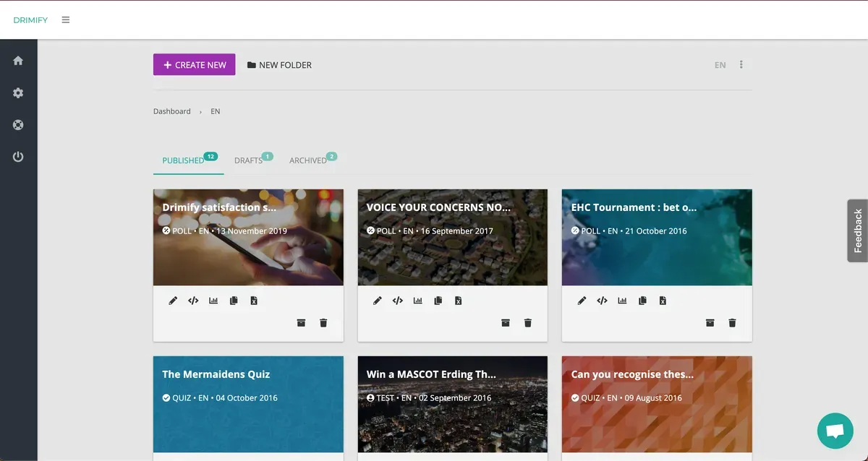868x461 pixels.
Task: Click the New Folder button
Action: [279, 65]
